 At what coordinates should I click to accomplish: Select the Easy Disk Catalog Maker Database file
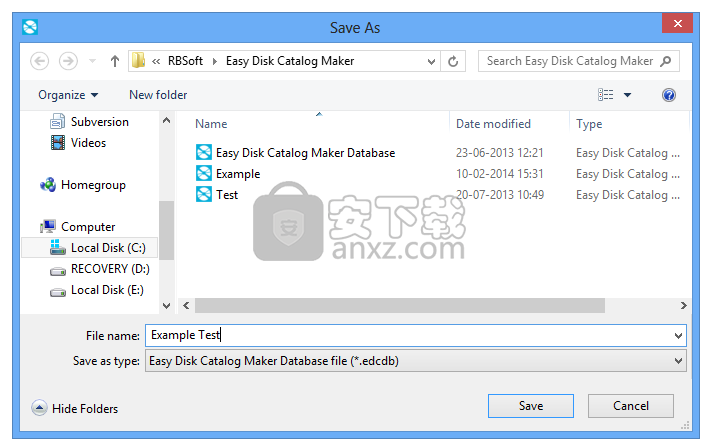coord(305,153)
